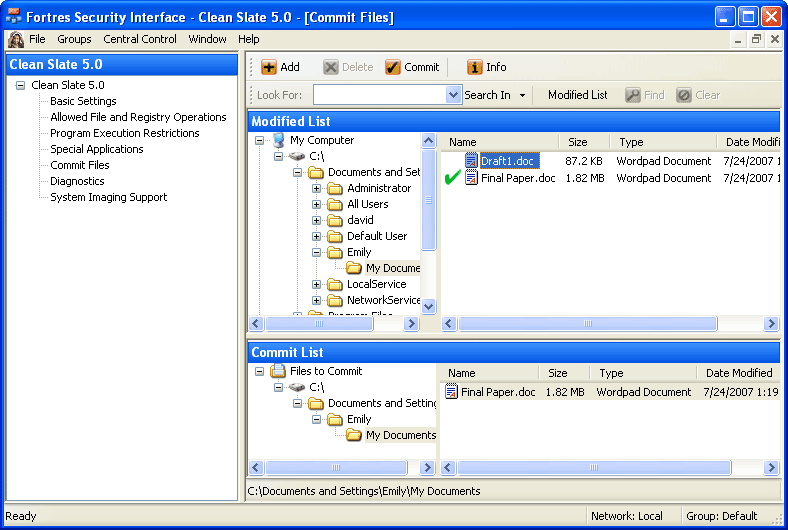788x530 pixels.
Task: Open the Window menu
Action: [x=207, y=39]
